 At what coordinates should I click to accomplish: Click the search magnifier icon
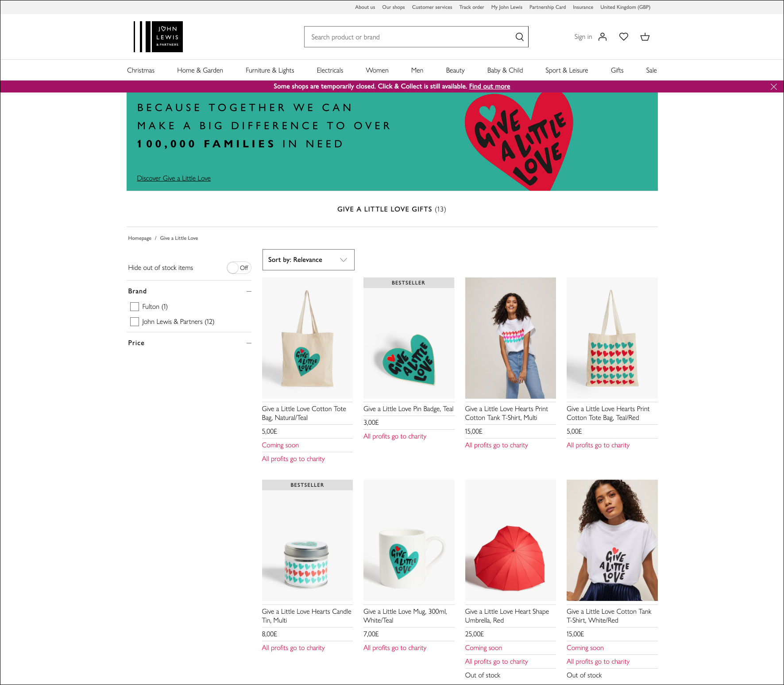pyautogui.click(x=519, y=37)
